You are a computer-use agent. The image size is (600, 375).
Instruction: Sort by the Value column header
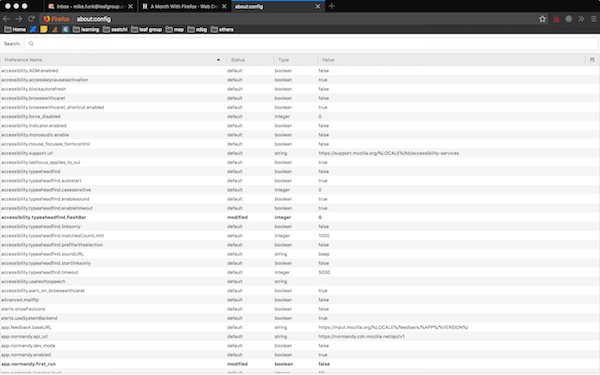click(x=451, y=60)
